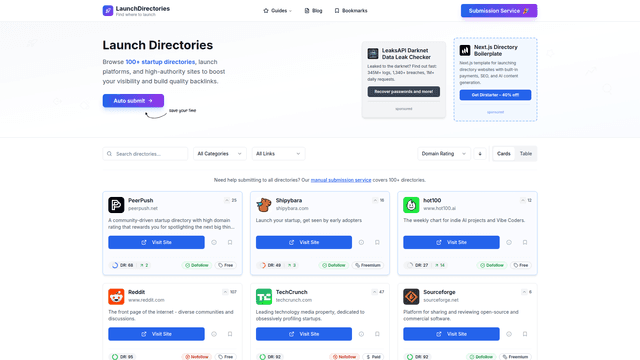The height and width of the screenshot is (360, 640).
Task: Click the LaunchDirectories brand name text
Action: pos(142,9)
